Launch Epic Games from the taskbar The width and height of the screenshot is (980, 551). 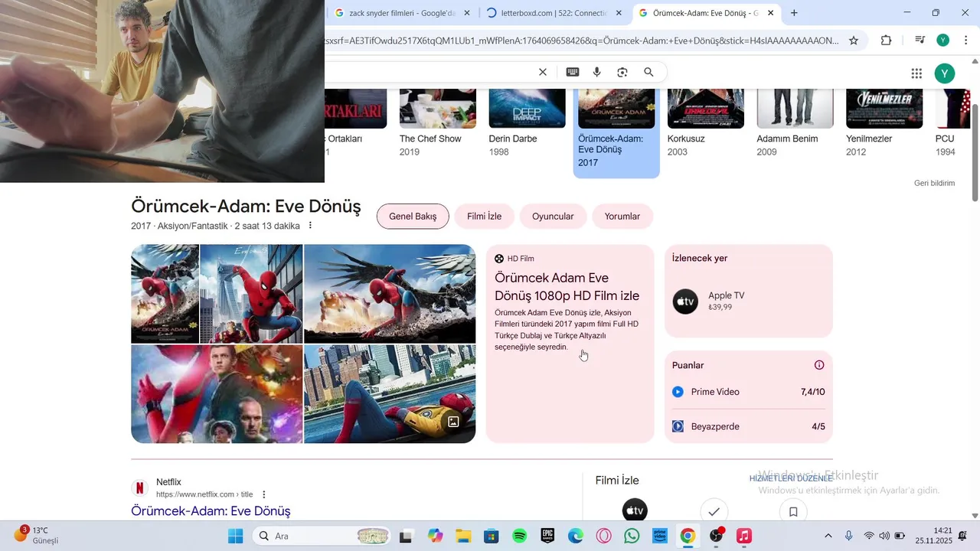coord(547,536)
